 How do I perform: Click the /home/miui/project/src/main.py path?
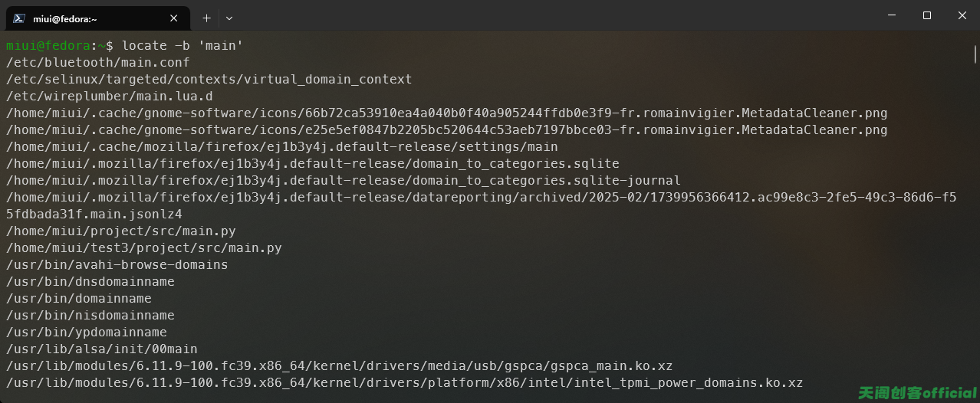tap(121, 231)
